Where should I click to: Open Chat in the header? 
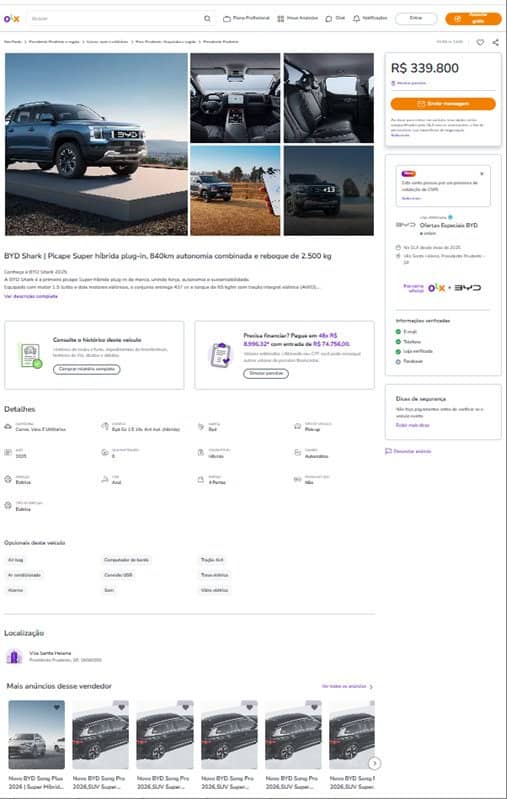(335, 18)
